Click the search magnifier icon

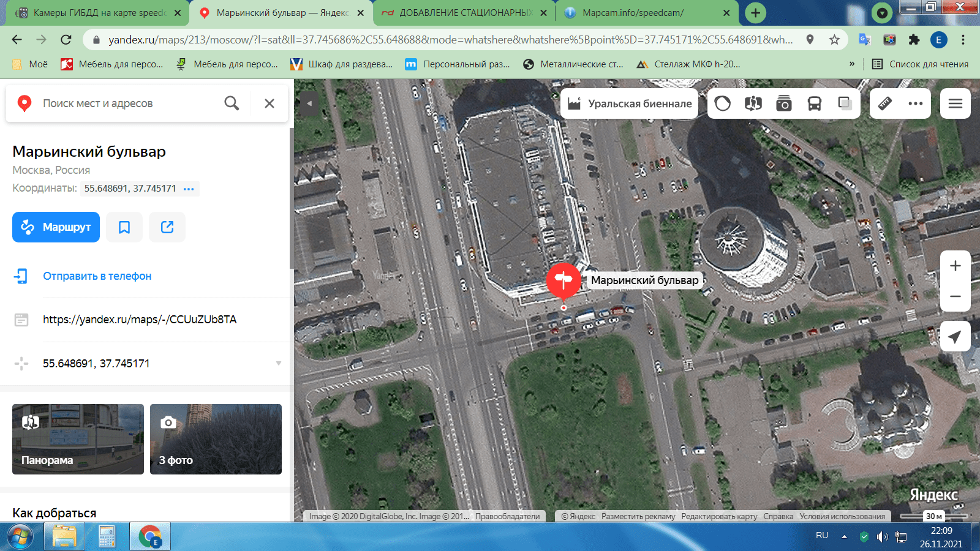click(x=232, y=103)
